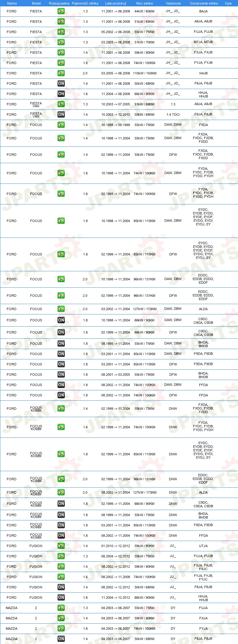Click petrol icon in Mazda 2 FUJA row
The width and height of the screenshot is (238, 644).
pos(61,608)
